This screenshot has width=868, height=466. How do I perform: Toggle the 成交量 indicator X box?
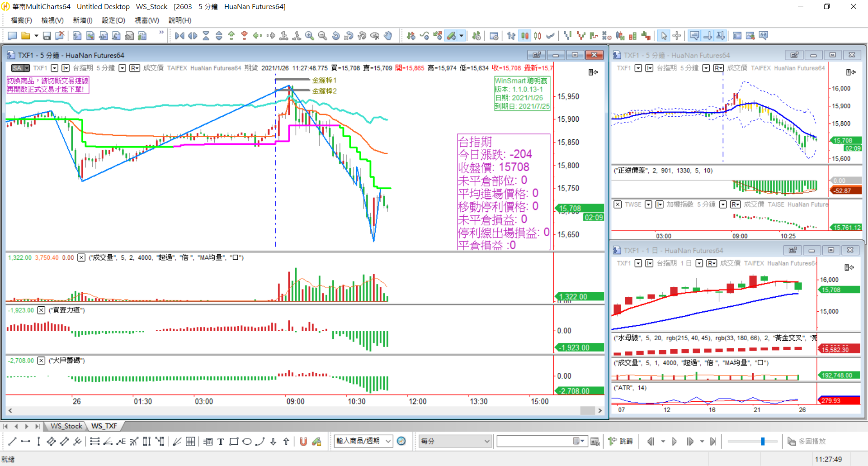[81, 257]
